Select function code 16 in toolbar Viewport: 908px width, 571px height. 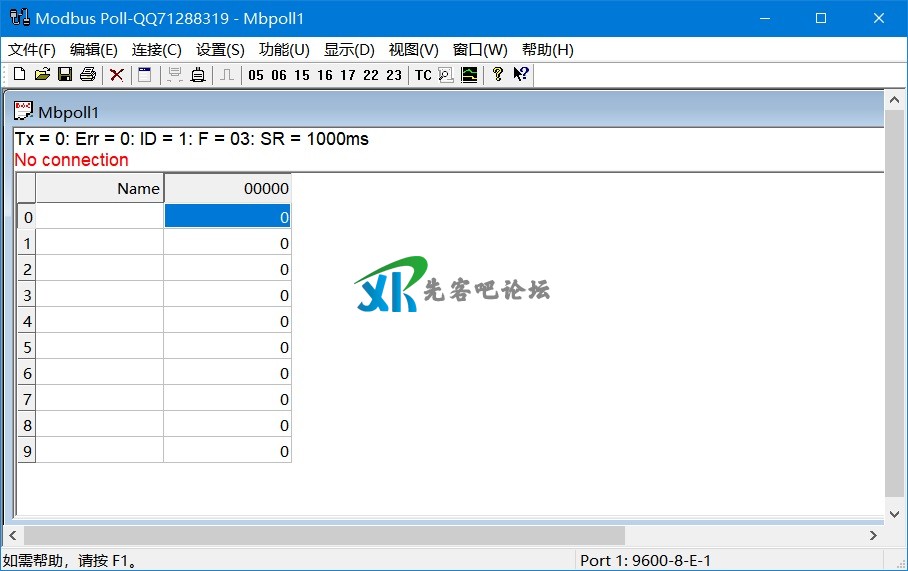325,75
